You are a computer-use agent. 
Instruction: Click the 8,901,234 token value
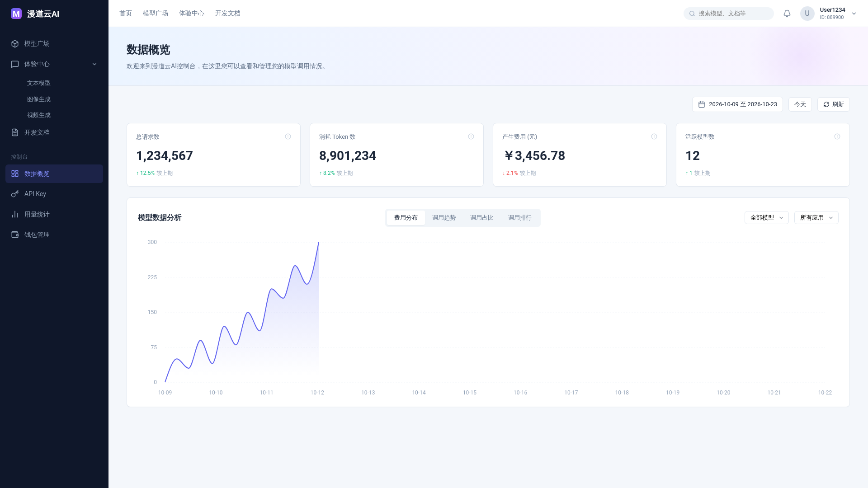click(x=348, y=156)
